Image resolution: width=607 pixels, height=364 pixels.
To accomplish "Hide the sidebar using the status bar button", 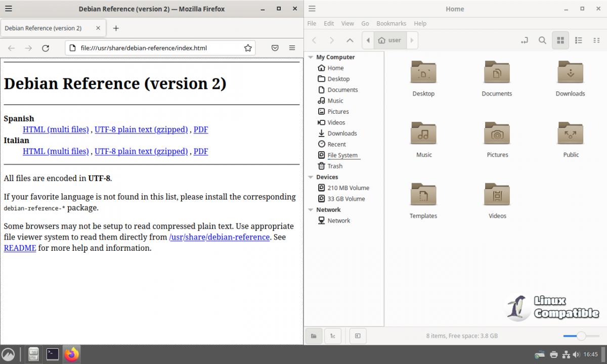I will (x=358, y=336).
